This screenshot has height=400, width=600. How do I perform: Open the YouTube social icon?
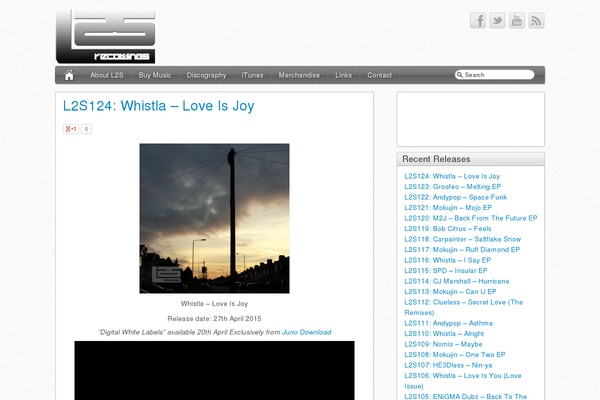coord(517,21)
